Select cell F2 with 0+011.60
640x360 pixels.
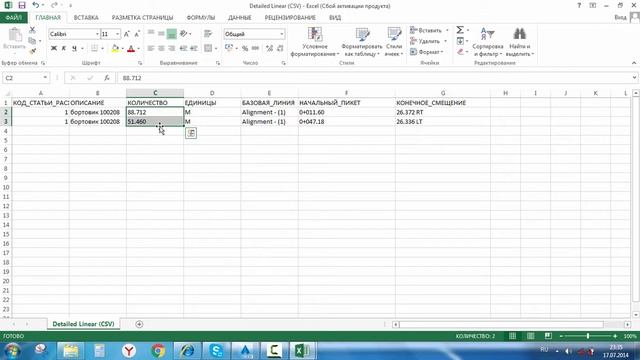coord(347,112)
